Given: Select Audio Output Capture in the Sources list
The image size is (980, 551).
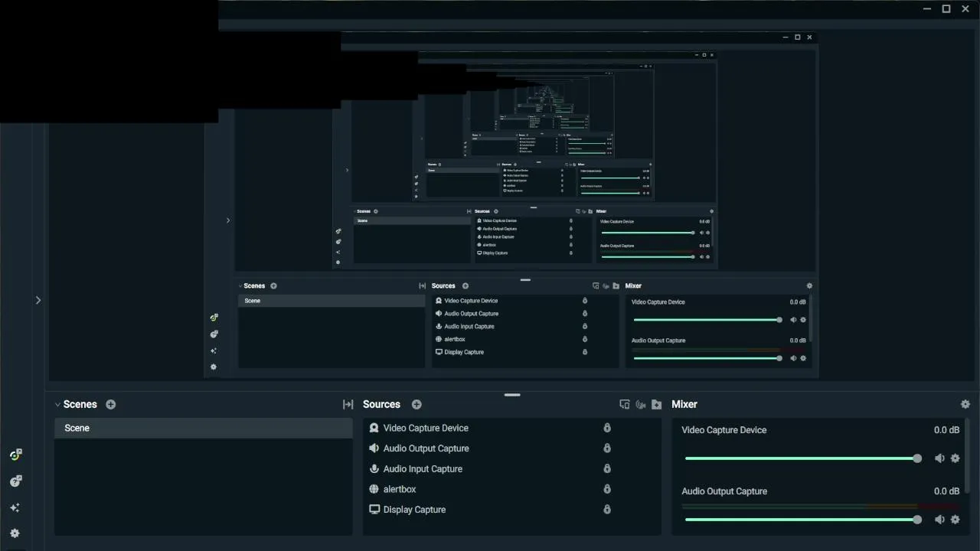Looking at the screenshot, I should (511, 448).
